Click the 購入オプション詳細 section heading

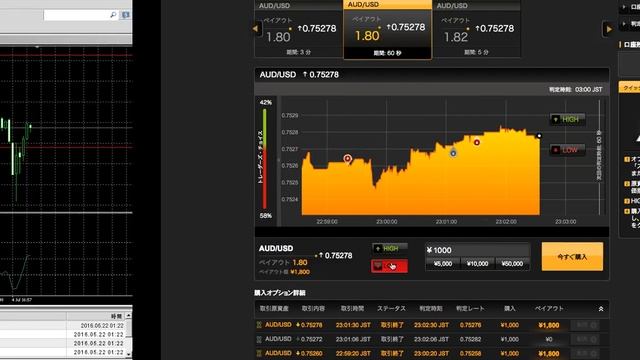coord(280,293)
